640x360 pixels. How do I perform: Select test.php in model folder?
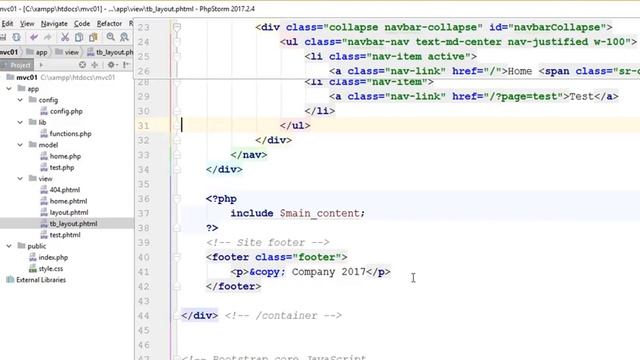click(x=62, y=167)
